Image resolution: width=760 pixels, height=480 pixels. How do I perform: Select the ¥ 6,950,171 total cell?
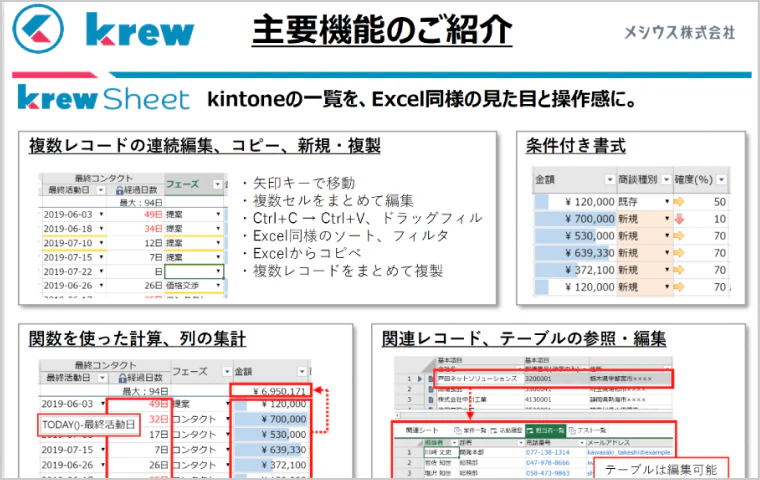(270, 391)
